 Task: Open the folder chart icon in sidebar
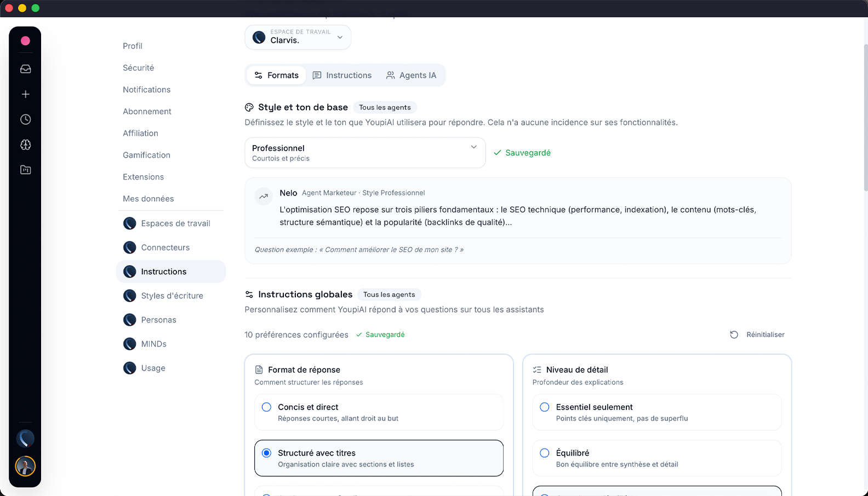pyautogui.click(x=25, y=170)
